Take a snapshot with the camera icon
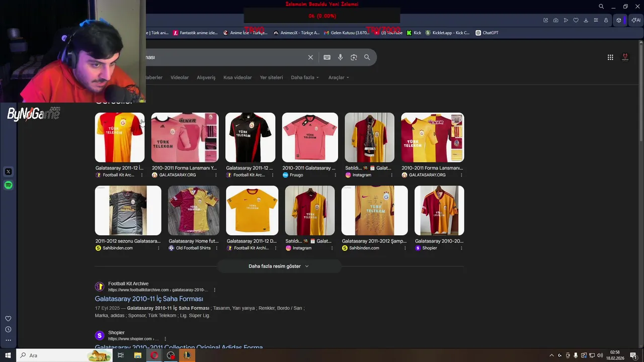 pos(556,20)
